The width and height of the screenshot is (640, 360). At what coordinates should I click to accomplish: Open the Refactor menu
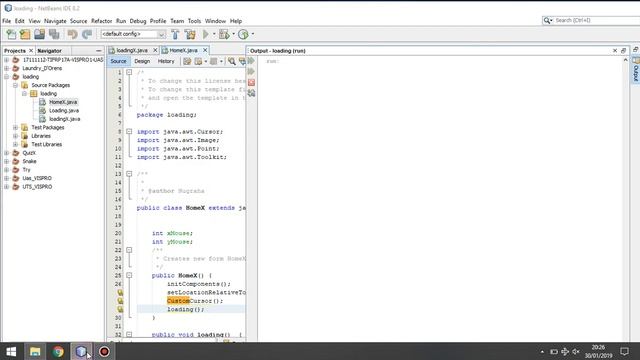(x=101, y=21)
